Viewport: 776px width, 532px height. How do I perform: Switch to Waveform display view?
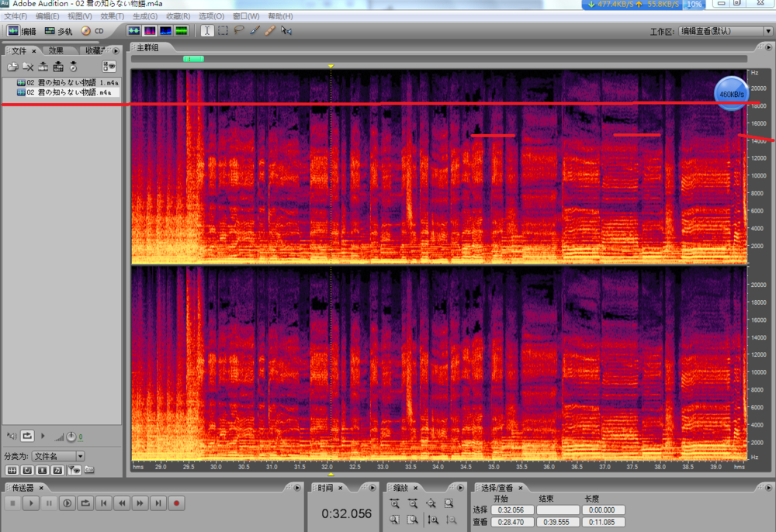(x=133, y=31)
